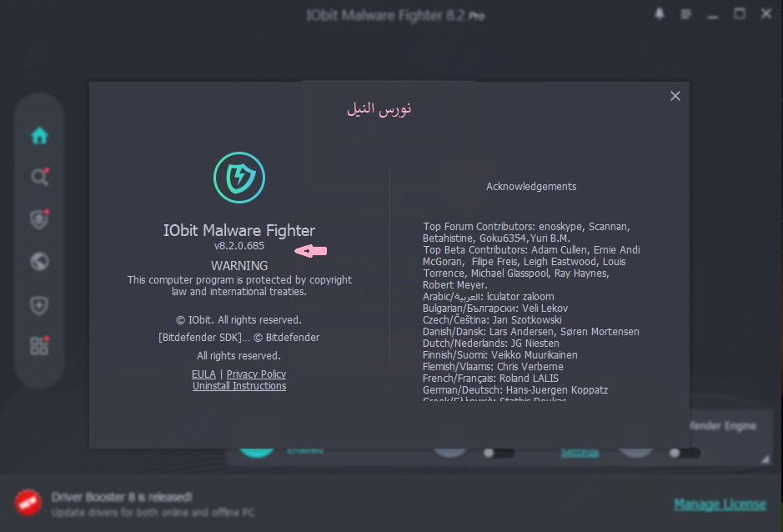Close the About dialog
Viewport: 783px width, 532px height.
675,96
